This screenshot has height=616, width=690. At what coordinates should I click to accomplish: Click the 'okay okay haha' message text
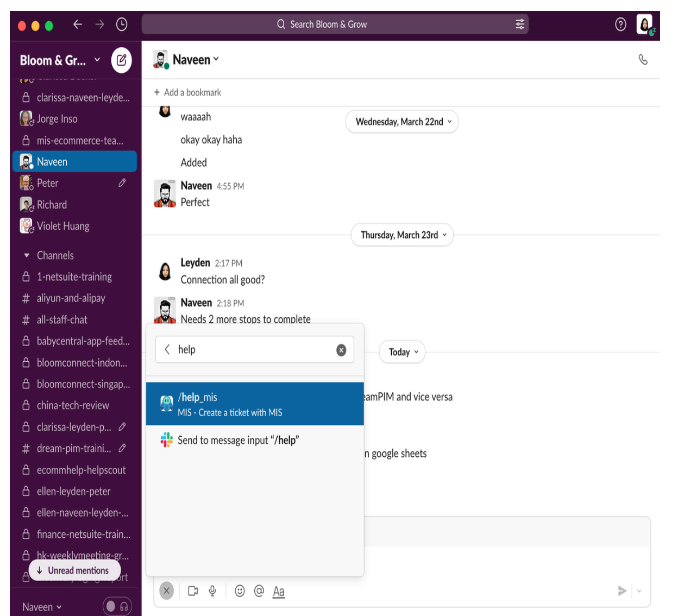(x=211, y=140)
